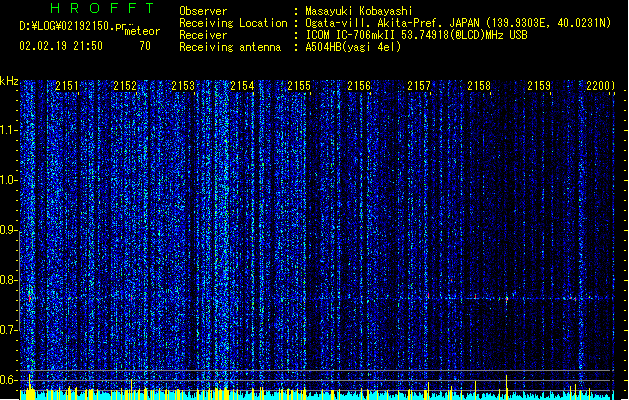This screenshot has height=400, width=629.
Task: Click the 2151 time marker
Action: [x=67, y=86]
